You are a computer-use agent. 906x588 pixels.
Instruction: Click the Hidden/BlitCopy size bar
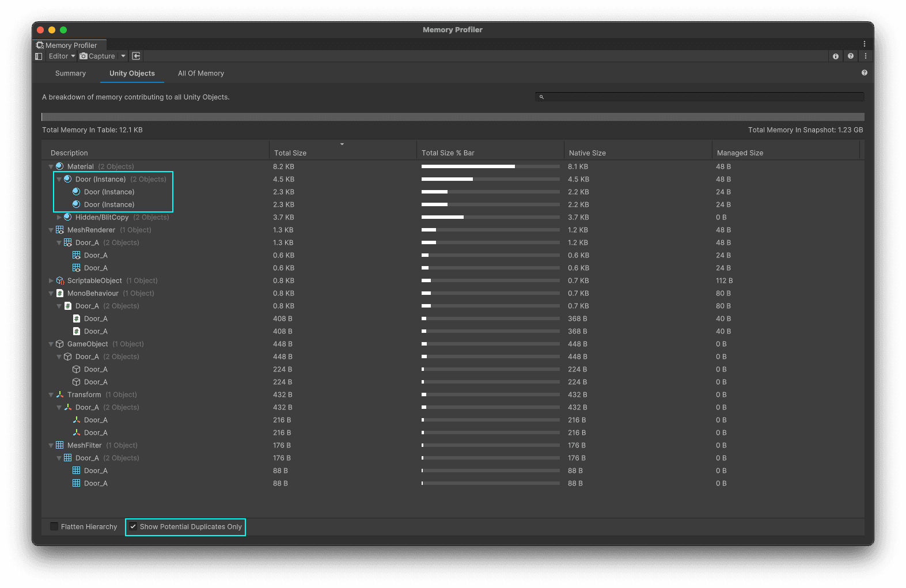491,217
